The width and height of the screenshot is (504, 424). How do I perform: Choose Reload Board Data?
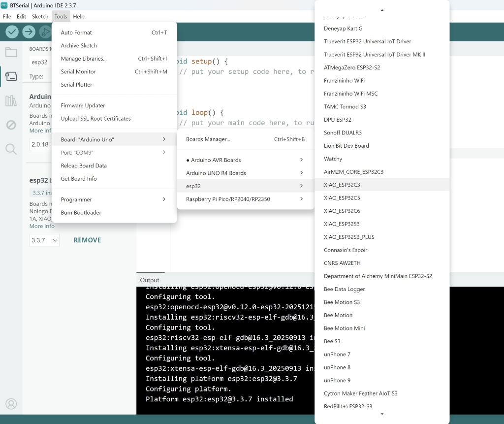point(114,165)
